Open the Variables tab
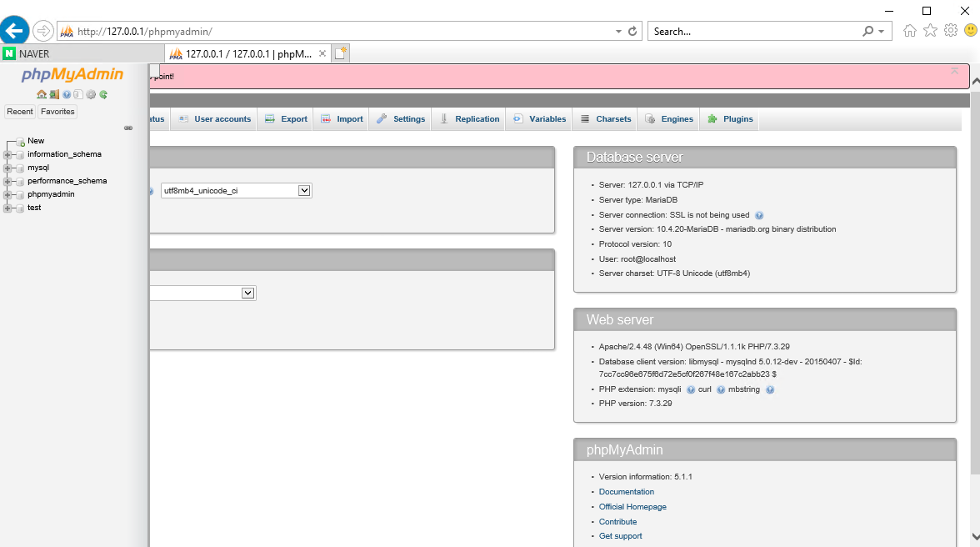980x547 pixels. pos(539,118)
